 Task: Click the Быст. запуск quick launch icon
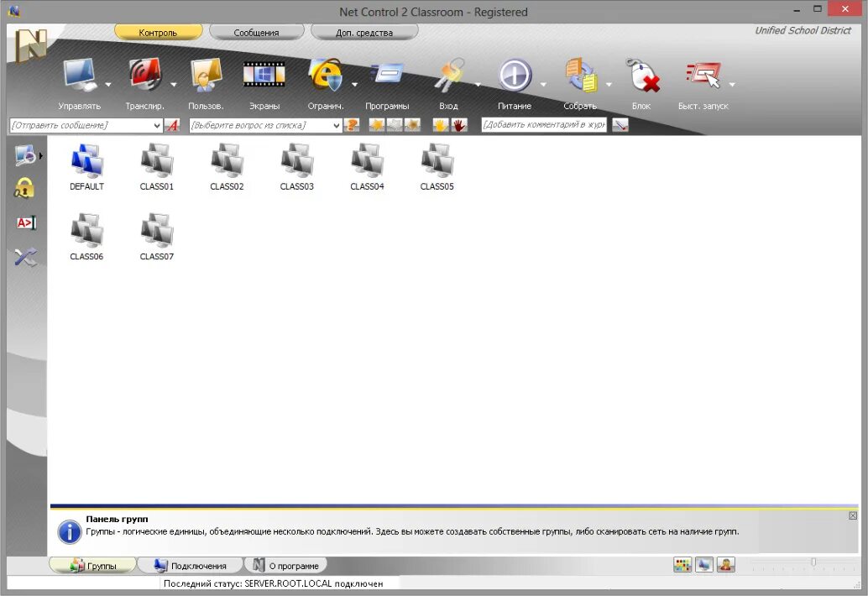click(x=703, y=76)
